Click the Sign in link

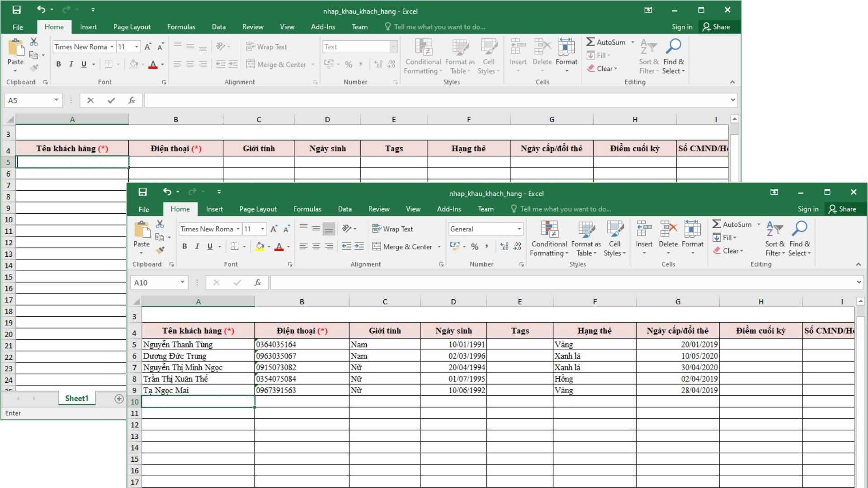point(808,209)
